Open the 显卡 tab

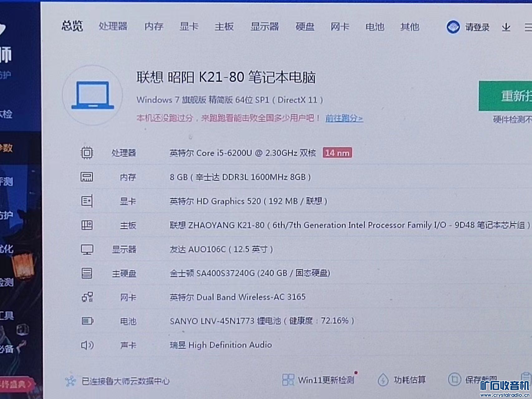[189, 26]
